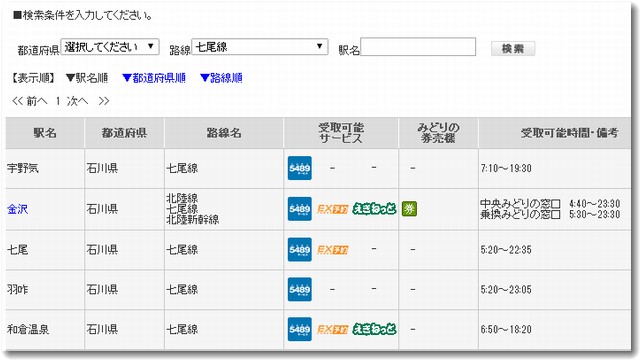Open the 路線 dropdown showing 七尾線
The height and width of the screenshot is (360, 640).
click(260, 47)
